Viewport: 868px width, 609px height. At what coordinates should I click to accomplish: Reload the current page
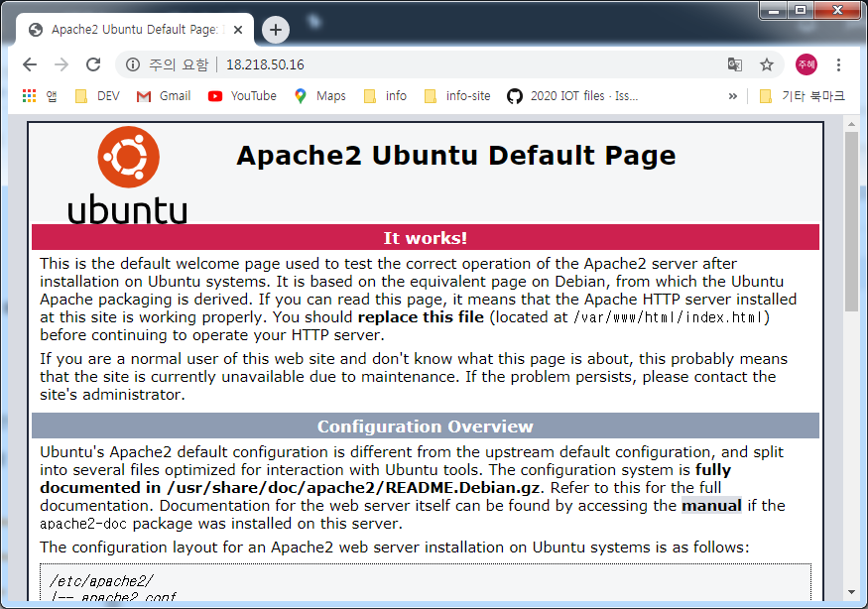(93, 64)
